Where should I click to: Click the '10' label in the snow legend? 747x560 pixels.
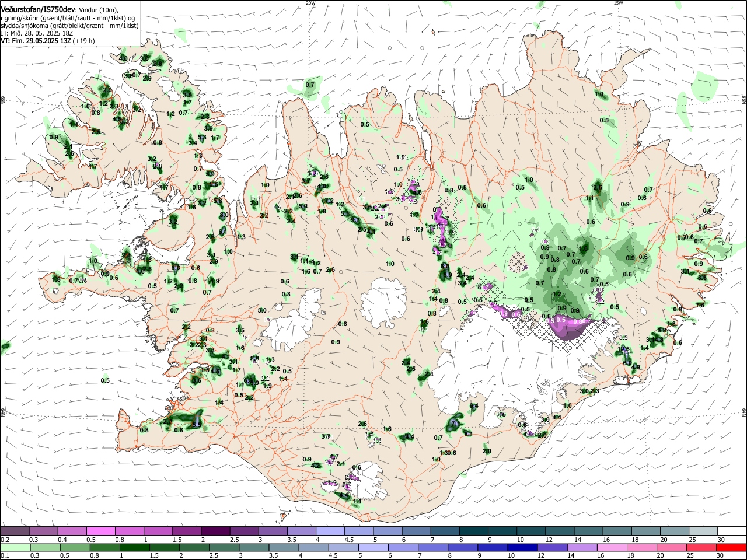[x=520, y=540]
